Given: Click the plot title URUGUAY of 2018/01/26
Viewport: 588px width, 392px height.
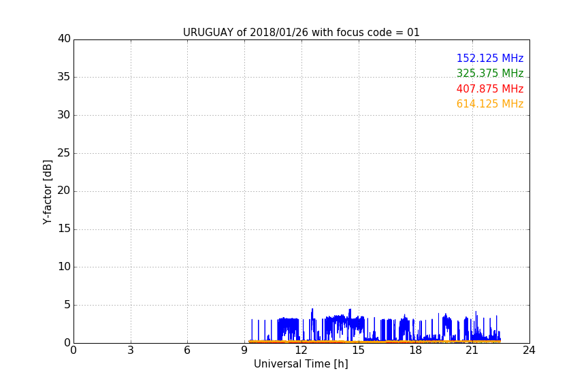Looking at the screenshot, I should coord(301,33).
